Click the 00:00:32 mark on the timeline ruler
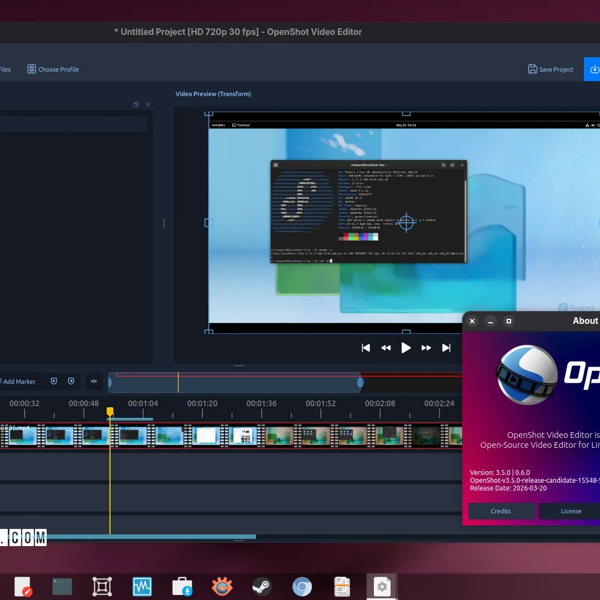The height and width of the screenshot is (600, 600). click(24, 403)
